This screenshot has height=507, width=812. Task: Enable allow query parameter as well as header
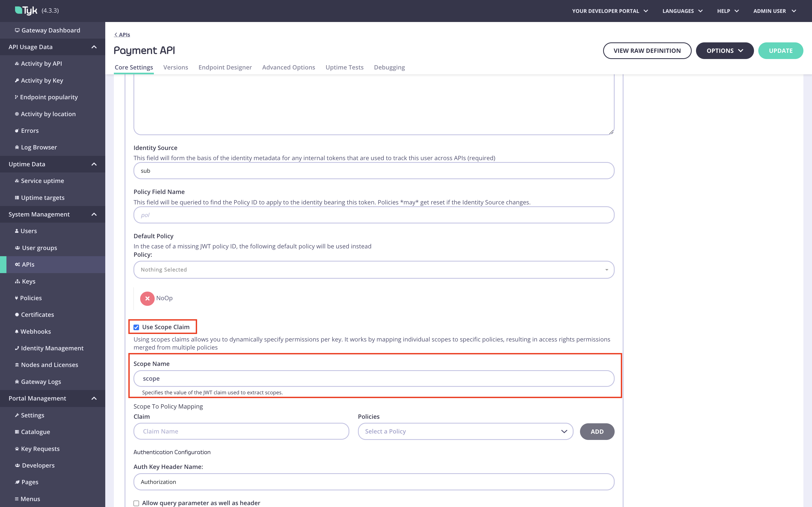tap(136, 503)
